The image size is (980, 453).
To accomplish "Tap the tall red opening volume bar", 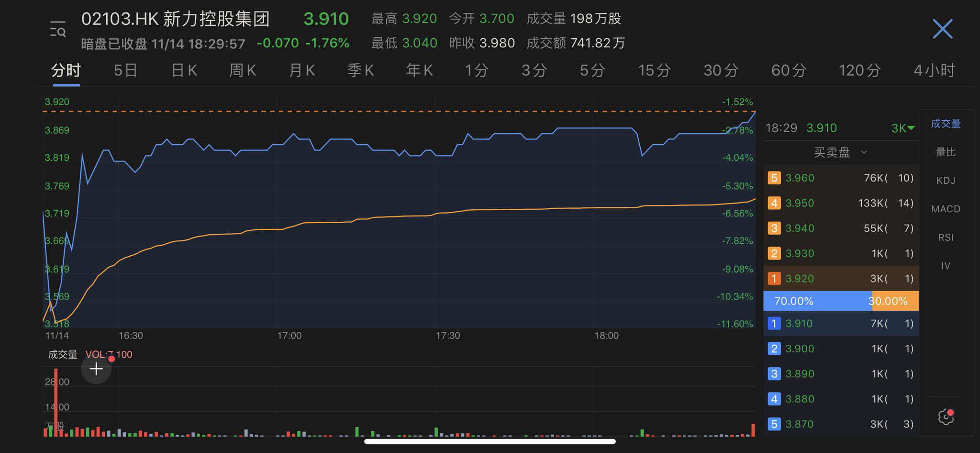I will pyautogui.click(x=56, y=402).
